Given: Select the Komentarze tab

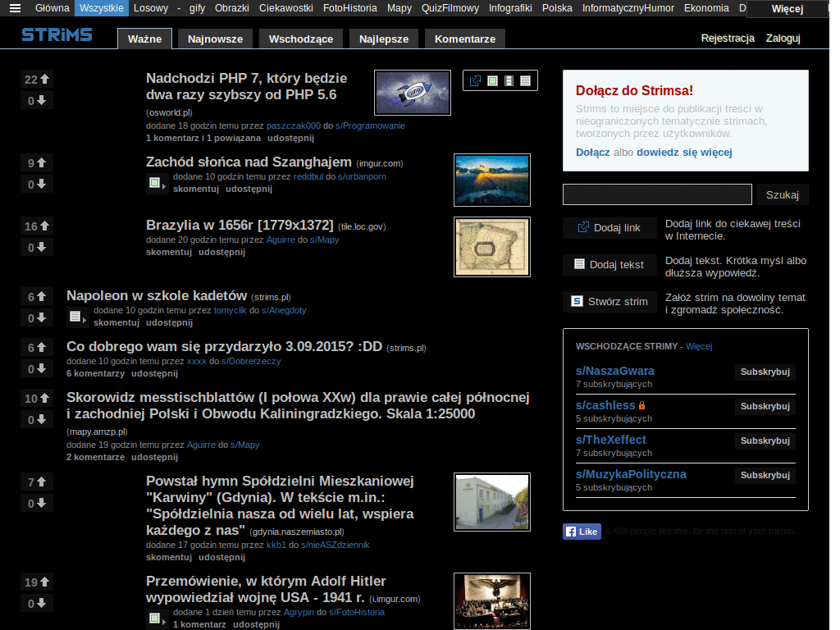Looking at the screenshot, I should point(464,39).
